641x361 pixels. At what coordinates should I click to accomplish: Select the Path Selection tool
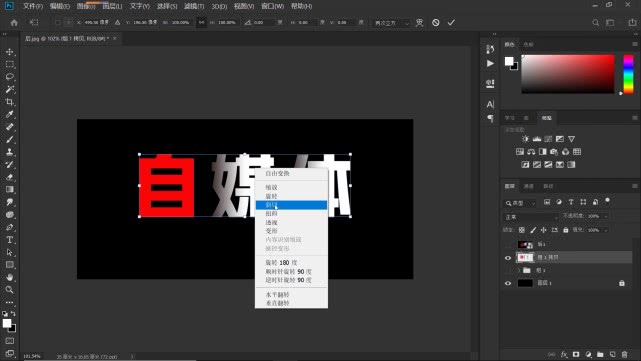coord(10,252)
